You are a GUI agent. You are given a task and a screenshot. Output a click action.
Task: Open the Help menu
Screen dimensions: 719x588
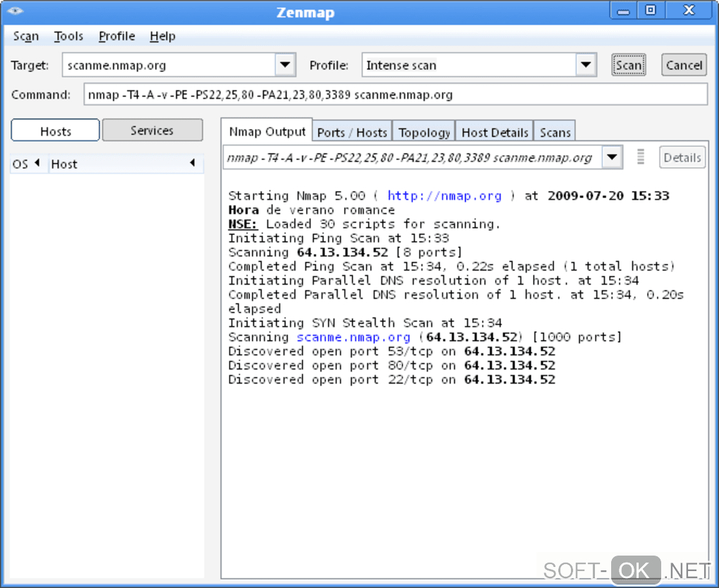(162, 36)
